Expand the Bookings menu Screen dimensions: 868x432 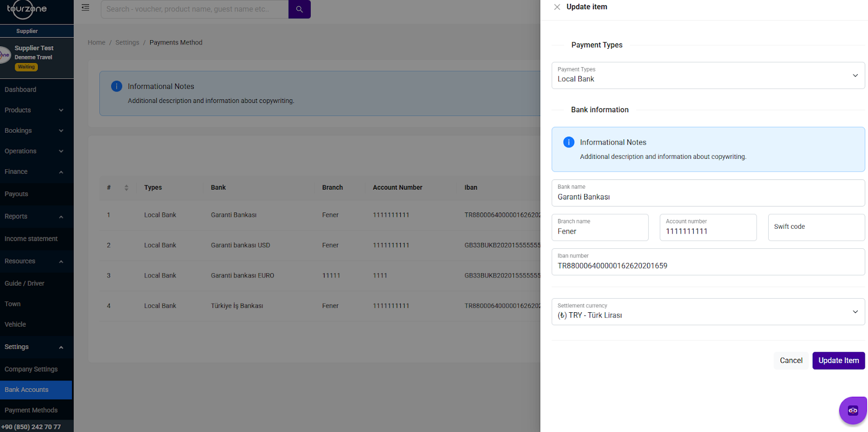[36, 131]
